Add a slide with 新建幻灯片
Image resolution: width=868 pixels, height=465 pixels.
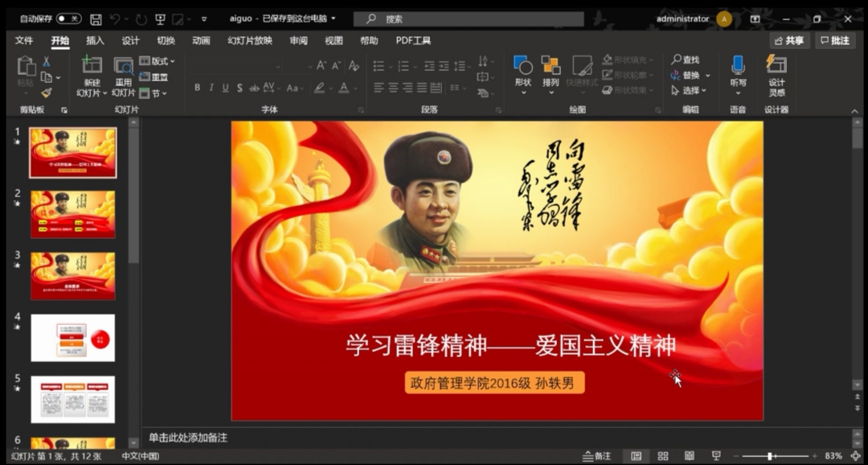point(92,76)
